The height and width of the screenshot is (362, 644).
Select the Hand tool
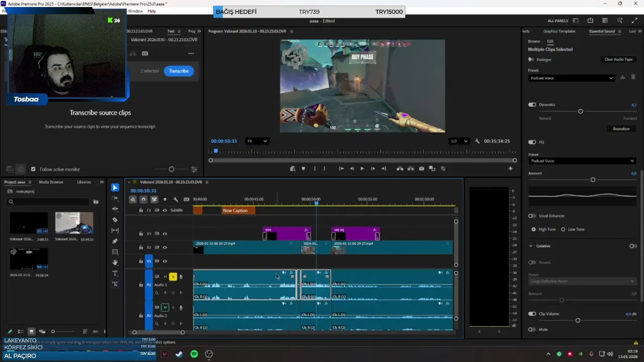pyautogui.click(x=115, y=262)
